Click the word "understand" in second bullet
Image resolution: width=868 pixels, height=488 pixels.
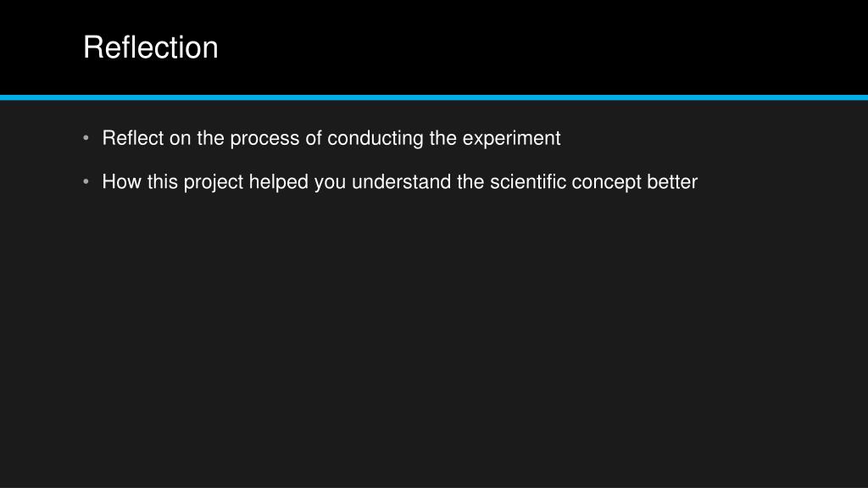[401, 181]
